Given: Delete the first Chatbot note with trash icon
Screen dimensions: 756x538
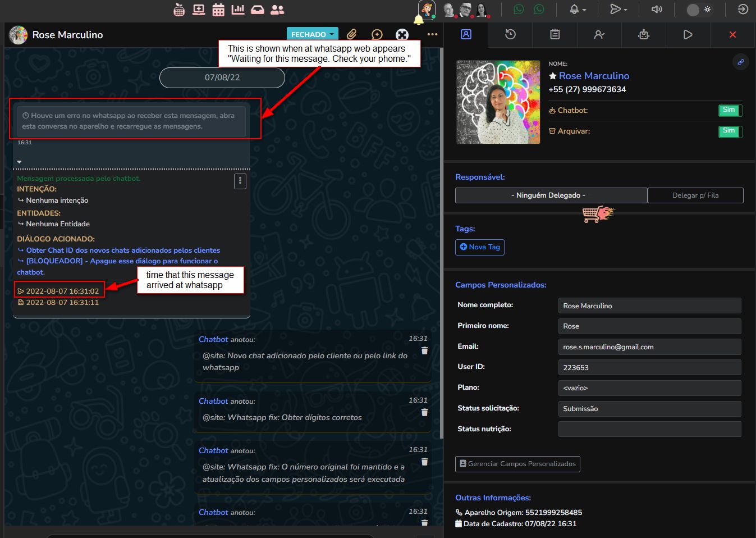Looking at the screenshot, I should 424,350.
